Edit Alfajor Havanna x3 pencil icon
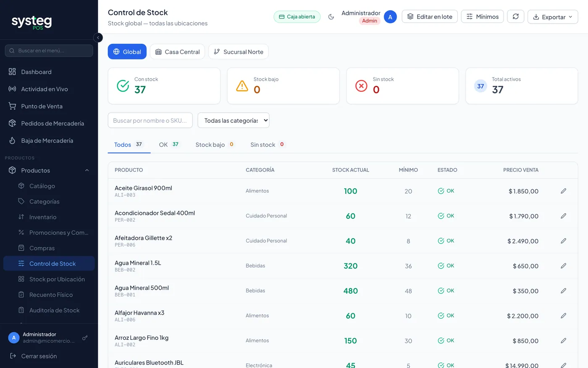 (563, 316)
